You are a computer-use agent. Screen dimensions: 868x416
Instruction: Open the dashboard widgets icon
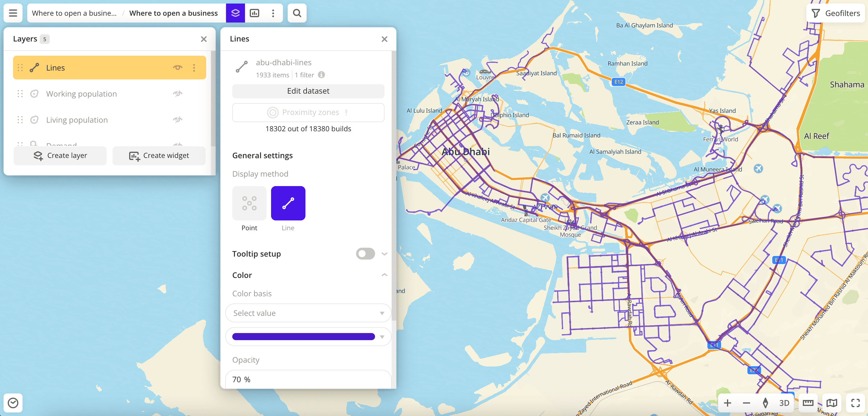254,13
